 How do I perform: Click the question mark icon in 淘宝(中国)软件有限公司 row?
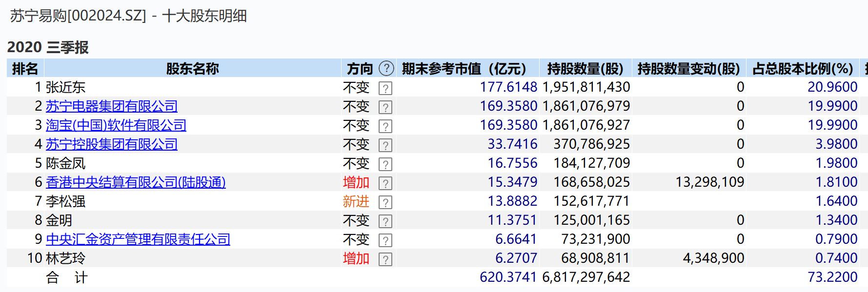coord(385,126)
